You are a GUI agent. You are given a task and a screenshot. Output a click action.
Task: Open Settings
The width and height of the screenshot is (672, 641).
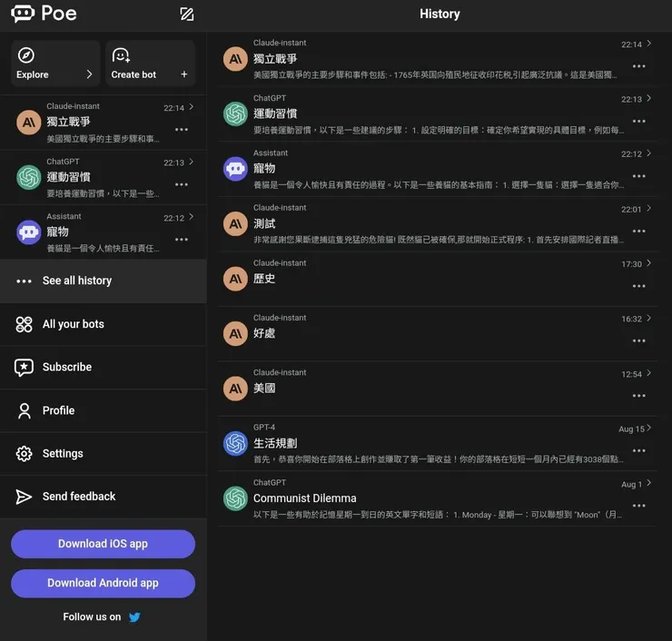pos(104,453)
